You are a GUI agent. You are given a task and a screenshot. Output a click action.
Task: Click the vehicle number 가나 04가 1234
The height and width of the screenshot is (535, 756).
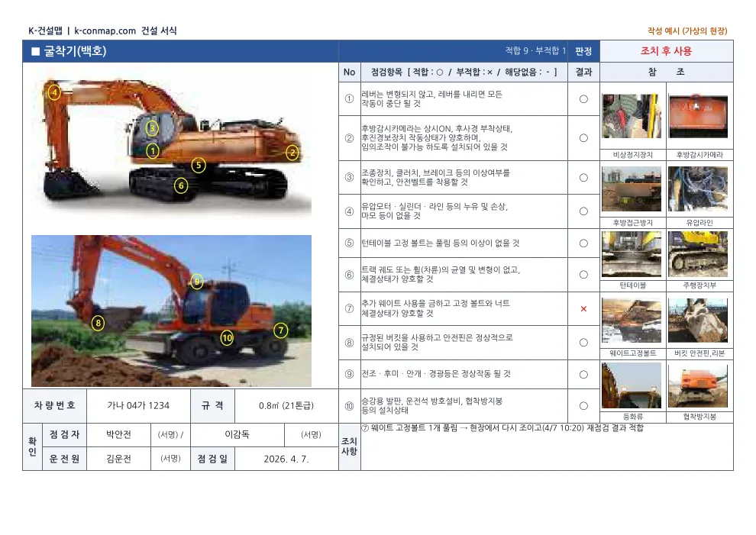[138, 406]
